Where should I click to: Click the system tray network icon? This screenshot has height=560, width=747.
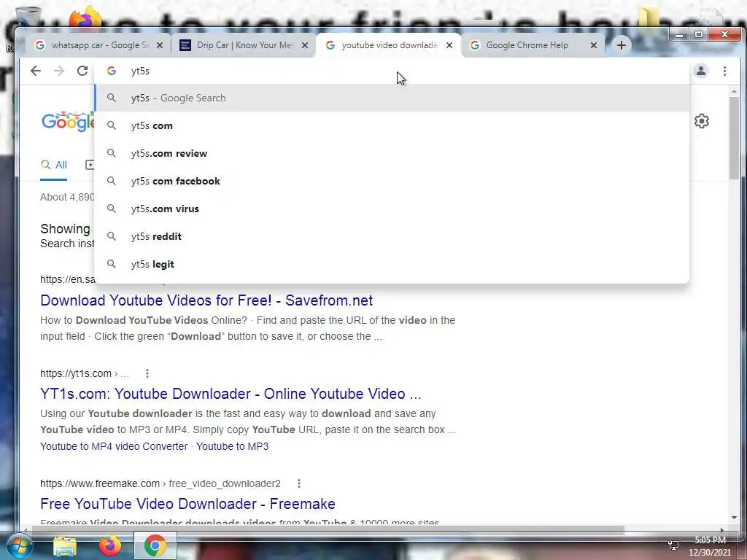tap(673, 545)
